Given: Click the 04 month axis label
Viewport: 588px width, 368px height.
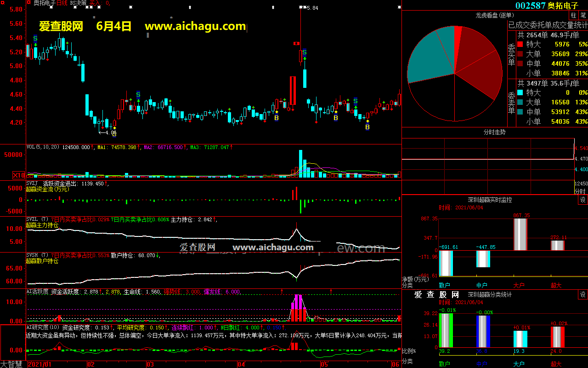Looking at the screenshot, I should 242,364.
